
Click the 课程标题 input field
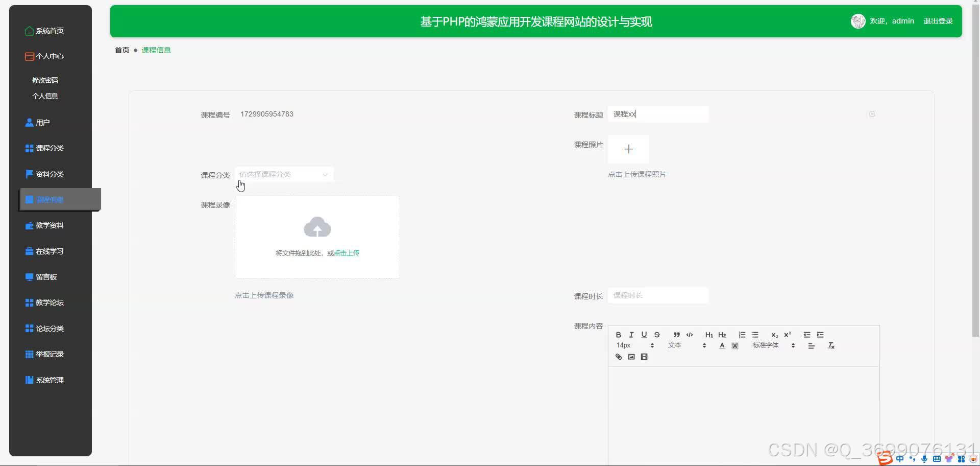coord(658,114)
